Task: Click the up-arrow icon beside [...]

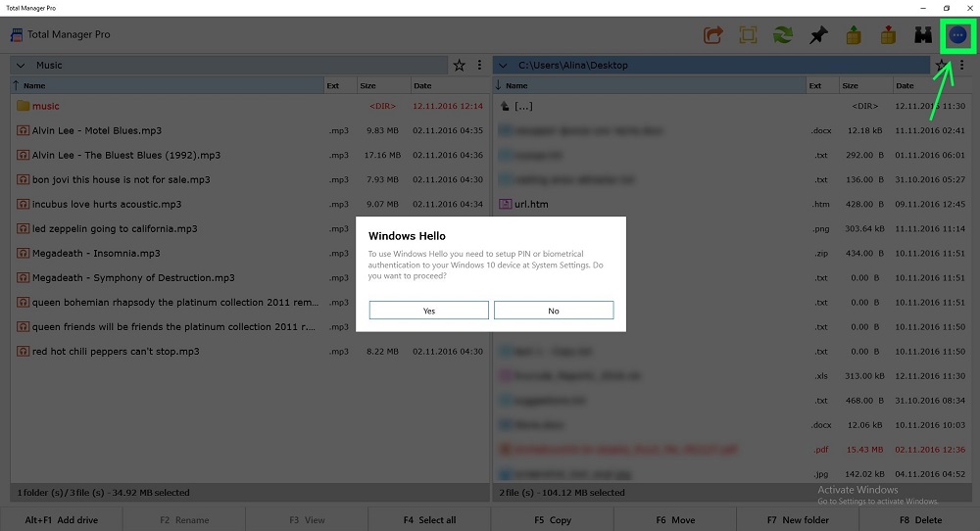Action: pos(505,106)
